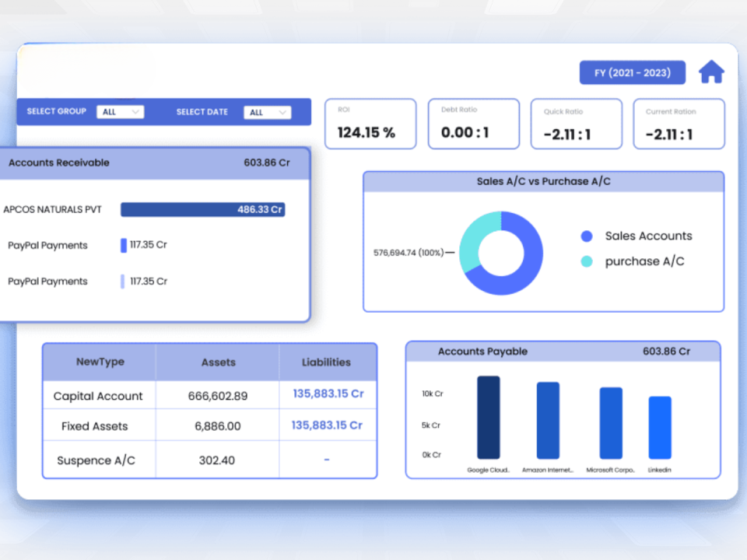
Task: Click the NewType column header
Action: click(x=100, y=362)
